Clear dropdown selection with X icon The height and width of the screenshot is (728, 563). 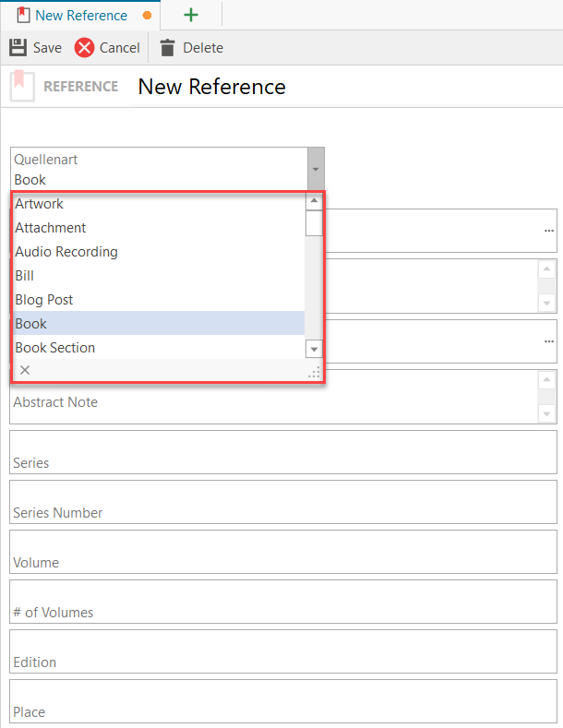[25, 370]
